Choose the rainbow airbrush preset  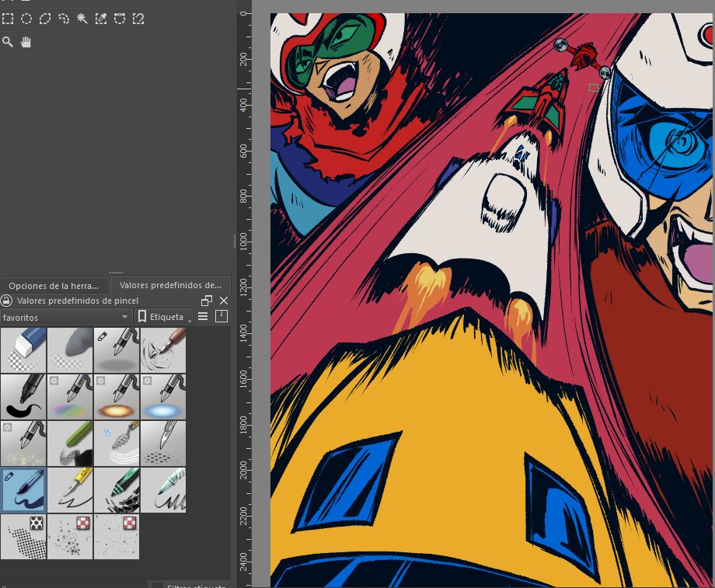(x=70, y=397)
